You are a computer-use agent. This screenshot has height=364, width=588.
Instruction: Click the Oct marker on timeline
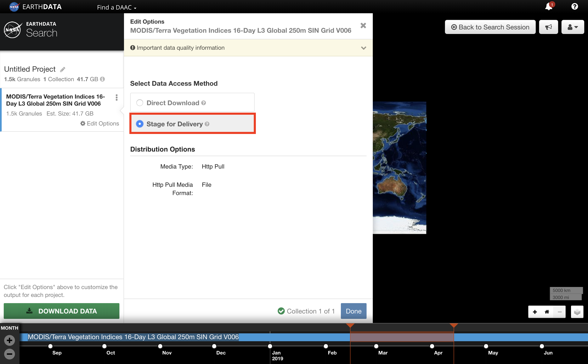[104, 346]
